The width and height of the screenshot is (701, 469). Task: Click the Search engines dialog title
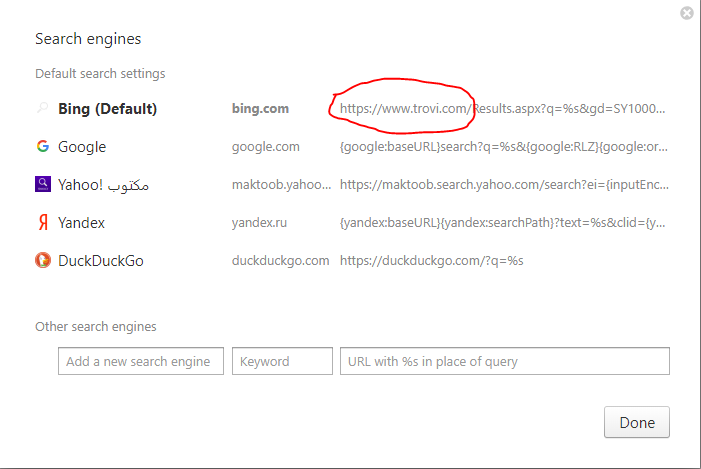(88, 39)
